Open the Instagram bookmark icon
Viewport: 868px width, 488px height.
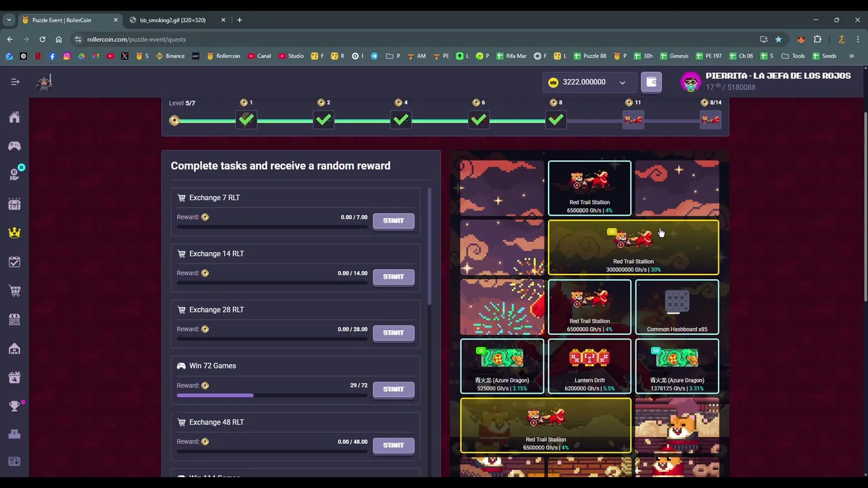(66, 56)
